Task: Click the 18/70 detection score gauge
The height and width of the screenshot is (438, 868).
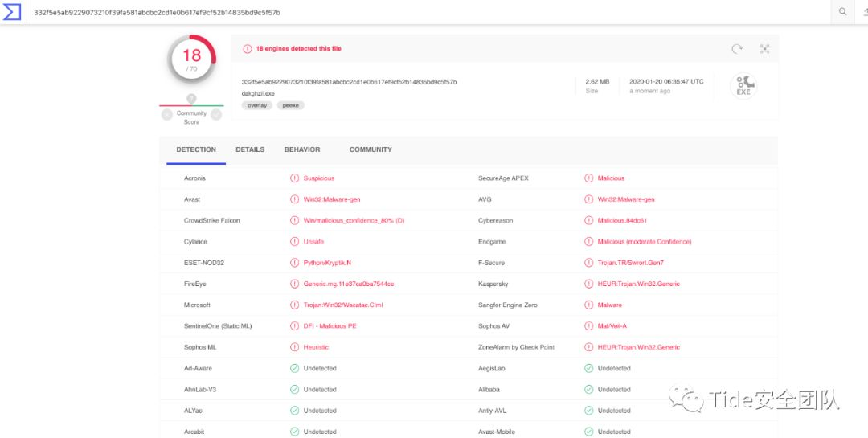Action: click(191, 59)
